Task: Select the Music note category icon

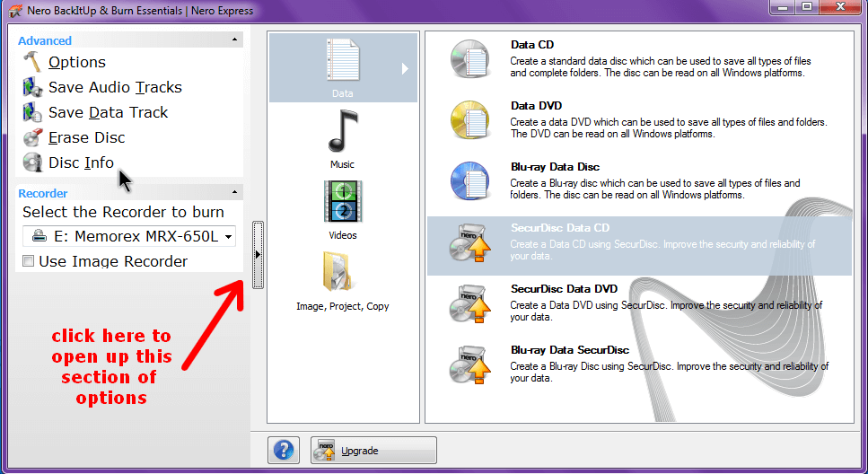Action: [343, 131]
